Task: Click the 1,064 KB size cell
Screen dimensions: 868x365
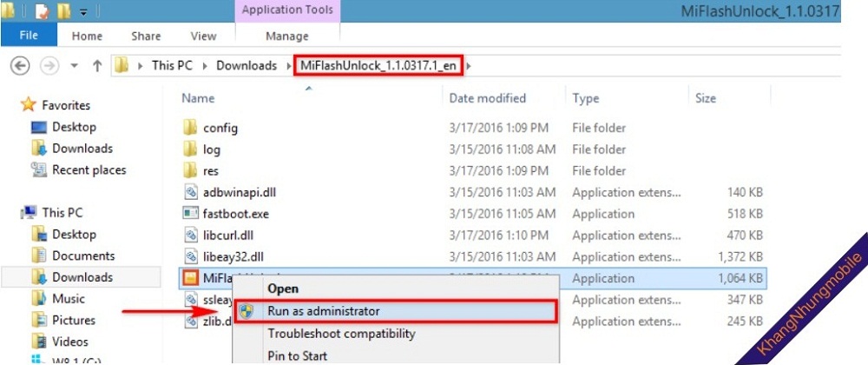Action: [x=740, y=278]
